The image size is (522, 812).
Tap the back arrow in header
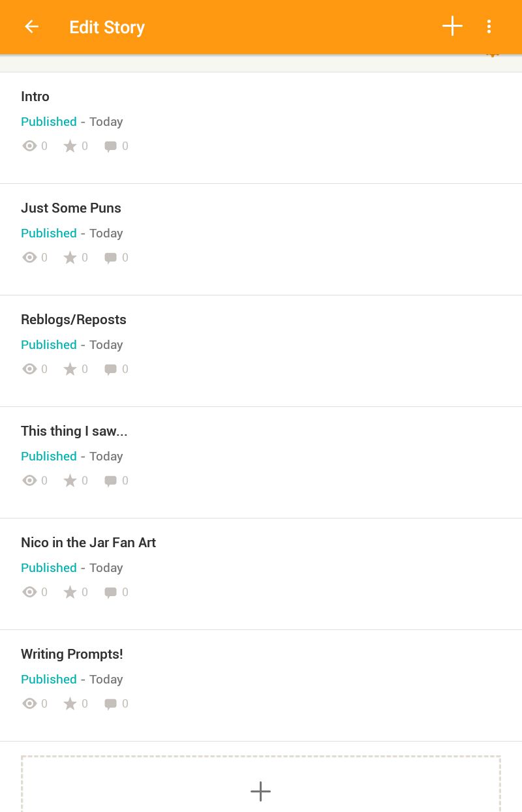[x=31, y=27]
